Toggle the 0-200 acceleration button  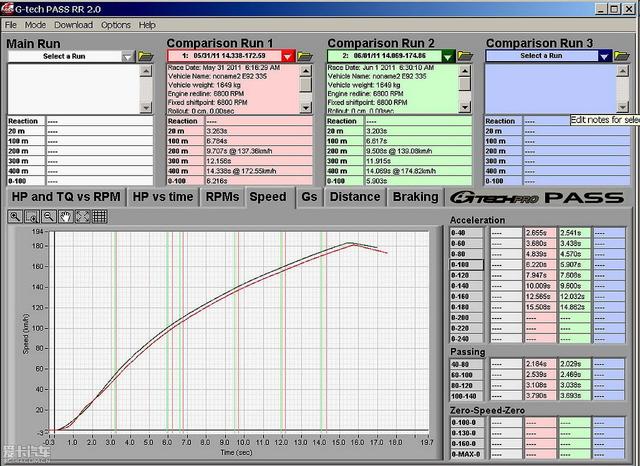pos(466,318)
